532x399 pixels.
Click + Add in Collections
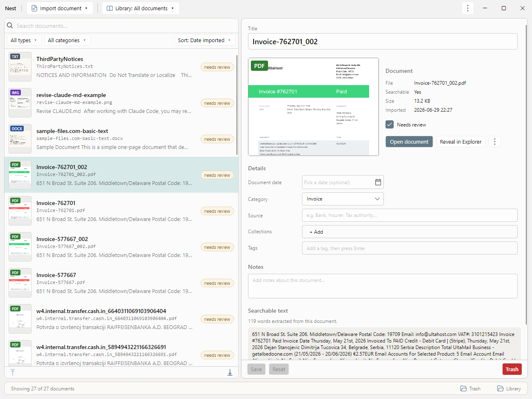point(316,232)
